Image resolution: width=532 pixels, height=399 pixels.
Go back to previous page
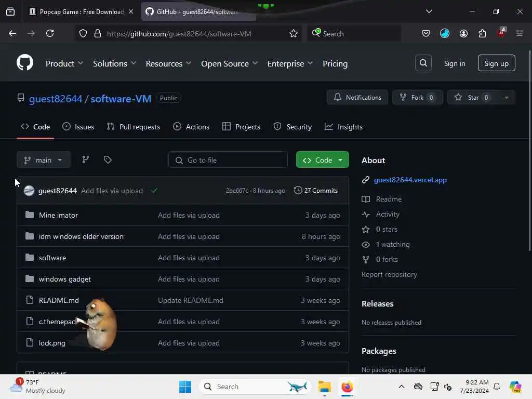12,33
